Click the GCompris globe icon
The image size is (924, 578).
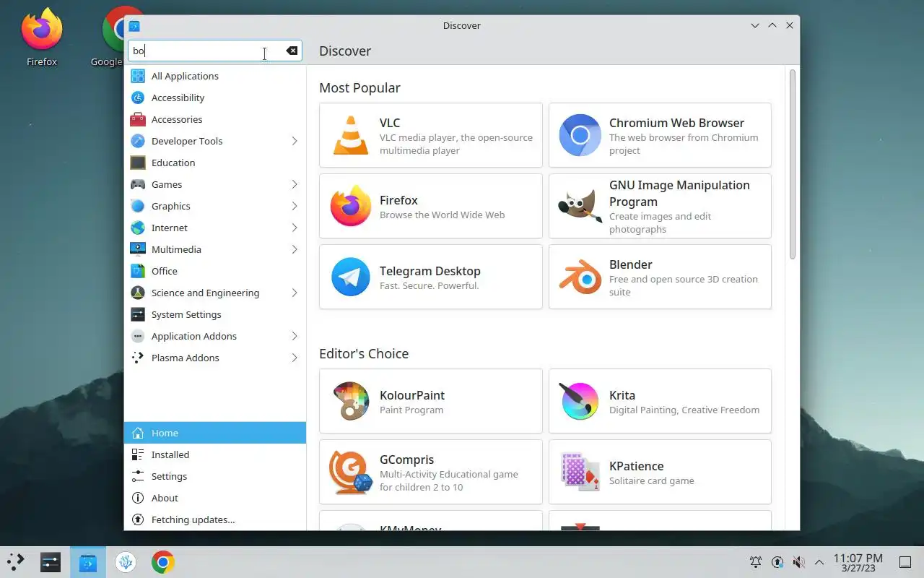351,472
